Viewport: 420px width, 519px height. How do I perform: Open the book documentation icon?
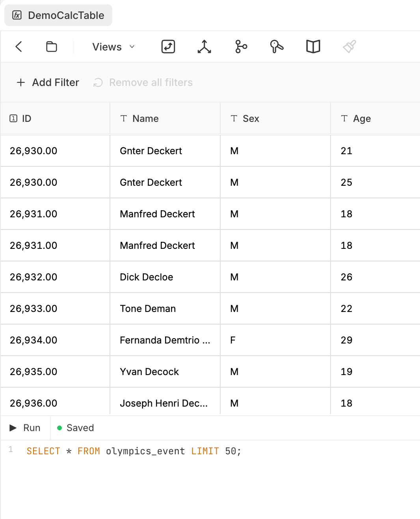point(313,47)
